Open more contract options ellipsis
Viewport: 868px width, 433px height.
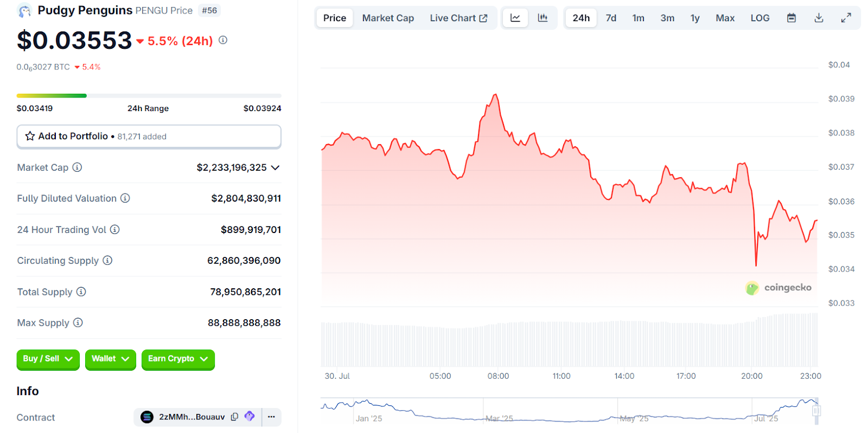point(271,417)
